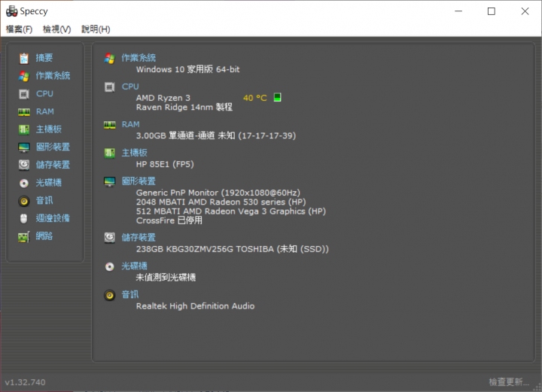
Task: Click the storage drive icon in summary panel
Action: coord(110,238)
